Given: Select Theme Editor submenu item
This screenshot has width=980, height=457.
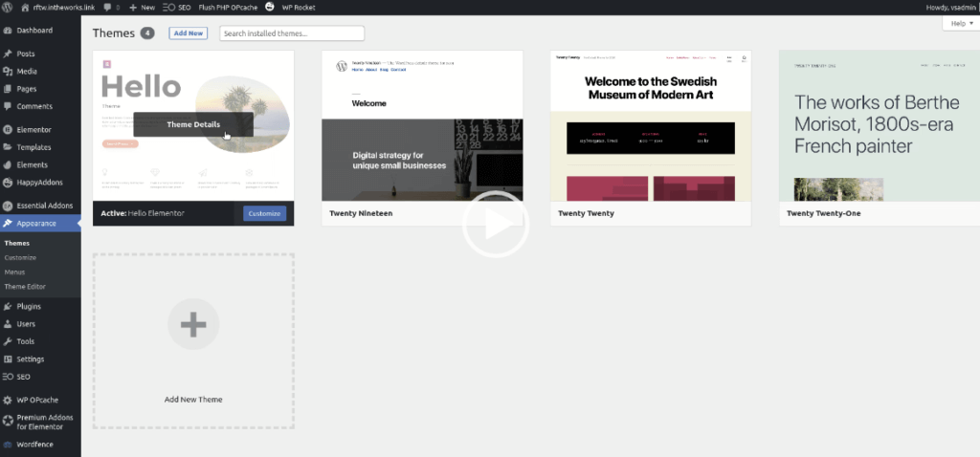Looking at the screenshot, I should [x=25, y=287].
